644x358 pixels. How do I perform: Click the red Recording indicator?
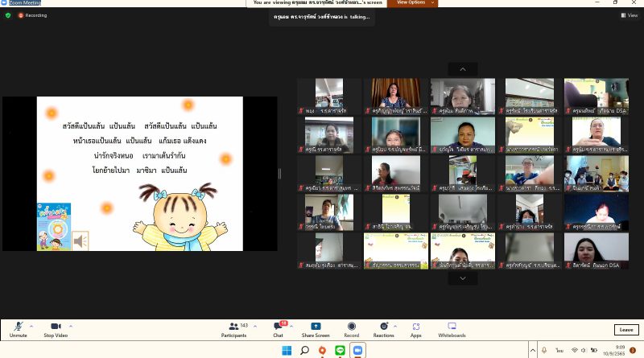pyautogui.click(x=32, y=15)
